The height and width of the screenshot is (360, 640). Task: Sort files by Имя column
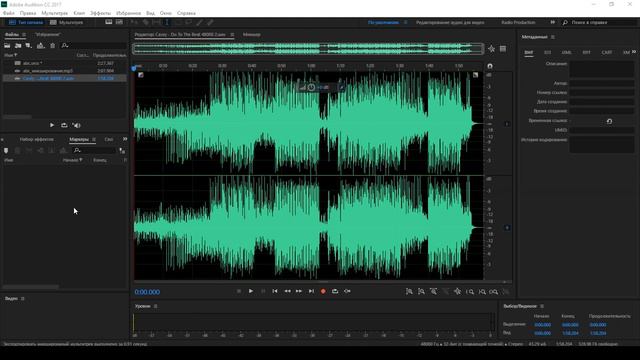click(11, 55)
